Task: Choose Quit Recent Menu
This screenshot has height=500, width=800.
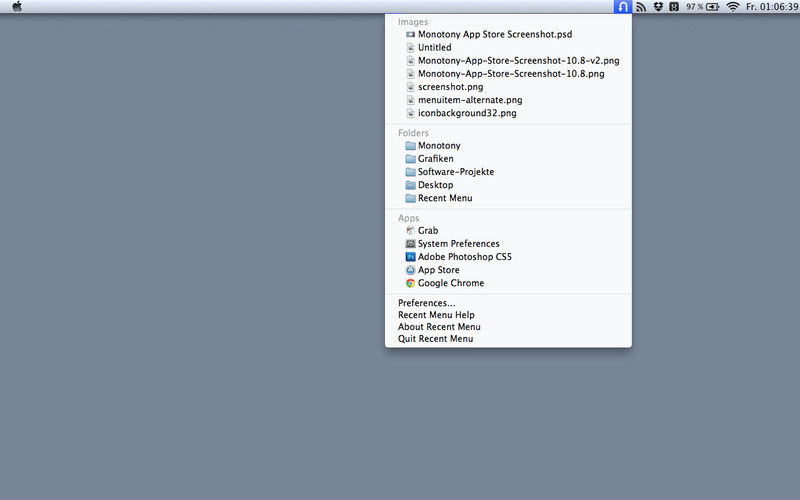Action: coord(508,339)
